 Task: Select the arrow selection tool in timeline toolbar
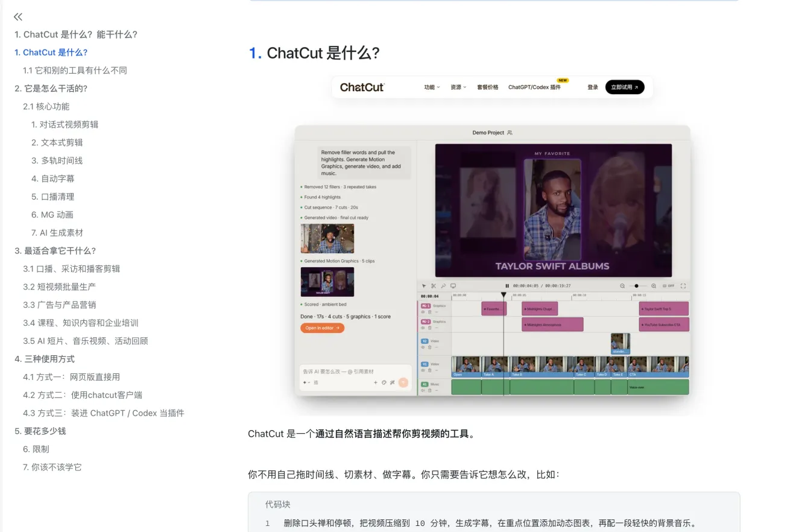[x=424, y=286]
